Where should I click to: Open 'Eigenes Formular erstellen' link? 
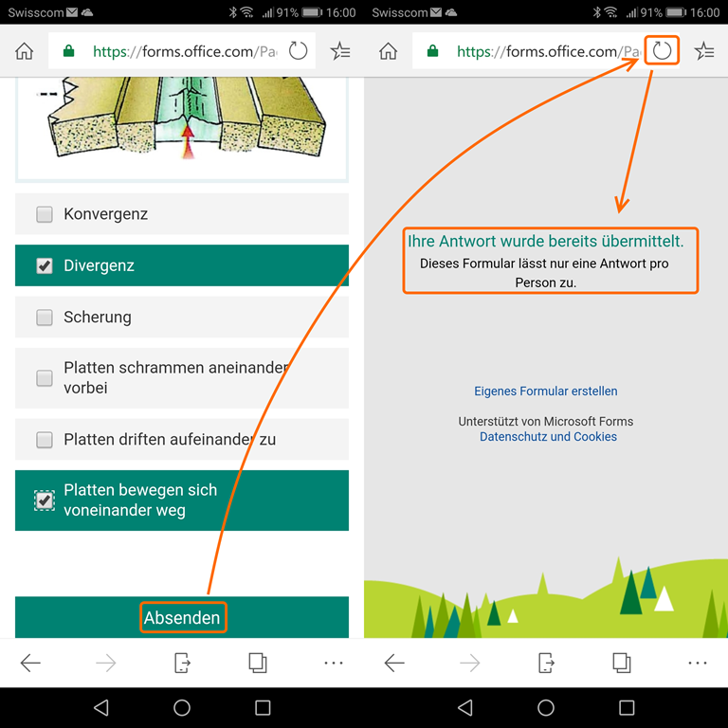click(546, 391)
